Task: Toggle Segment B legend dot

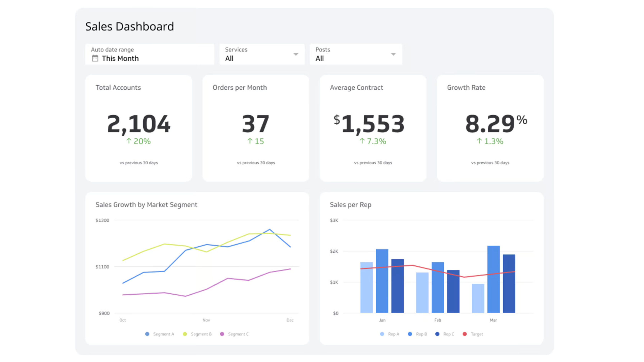Action: pos(185,334)
